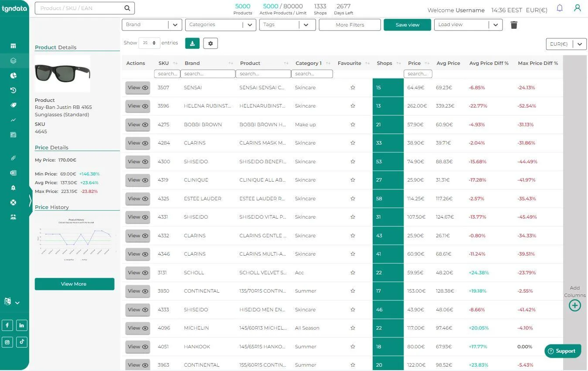
Task: Open the calculator sheet icon in sidebar
Action: click(x=13, y=135)
